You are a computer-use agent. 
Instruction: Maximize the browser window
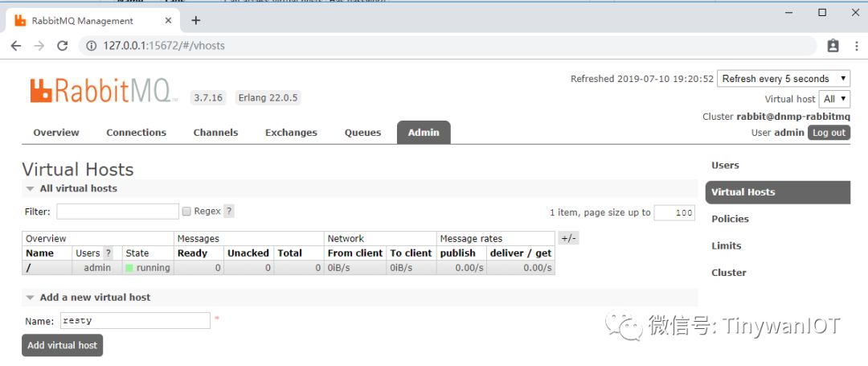pos(823,12)
